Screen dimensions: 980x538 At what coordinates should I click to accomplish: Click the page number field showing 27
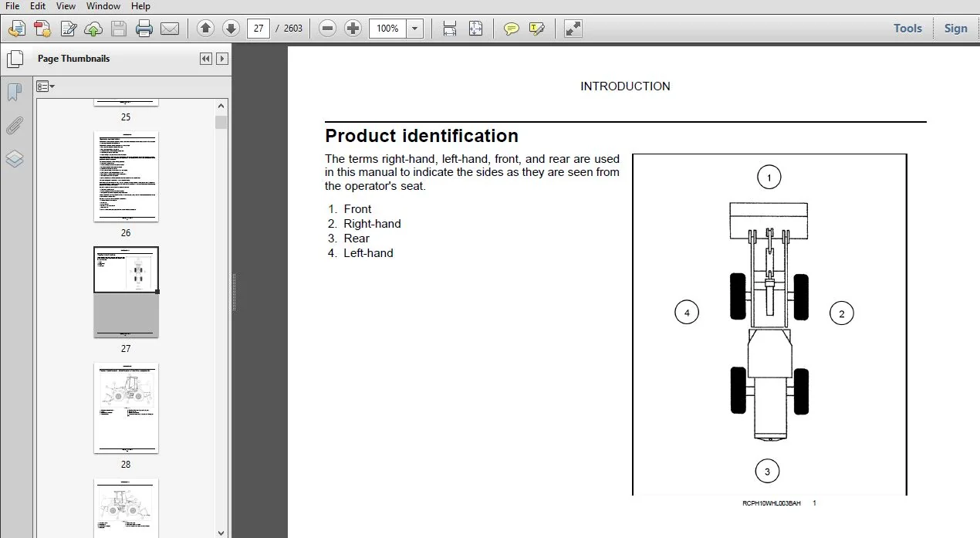click(x=259, y=29)
